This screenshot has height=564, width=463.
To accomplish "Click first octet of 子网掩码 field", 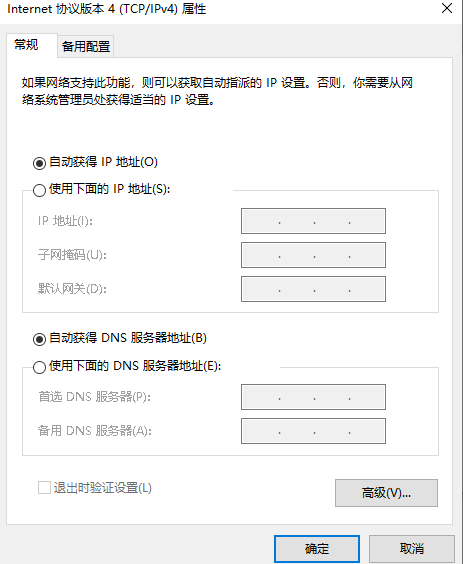I will [x=261, y=255].
